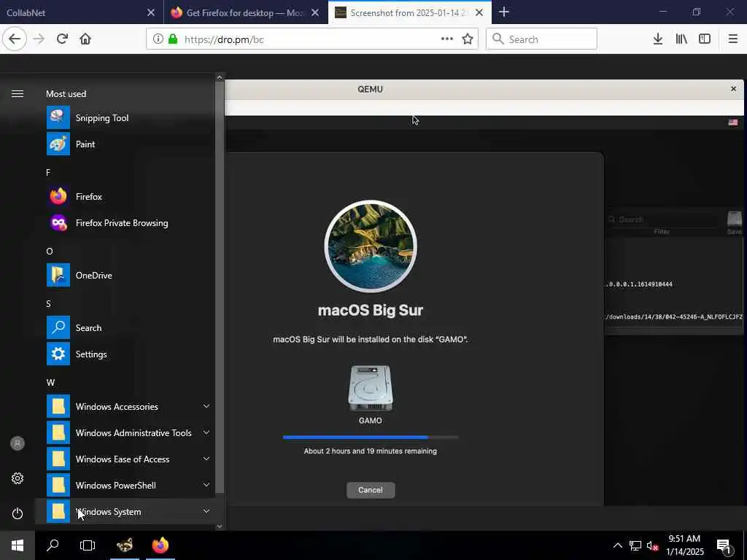
Task: Click the 'Most used' heading
Action: click(x=66, y=94)
